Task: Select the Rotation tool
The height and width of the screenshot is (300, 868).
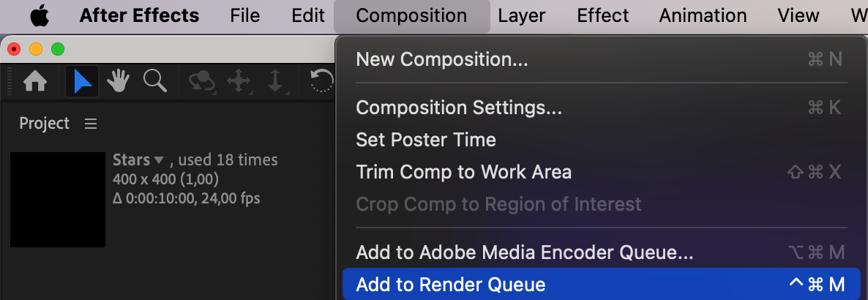Action: 321,81
